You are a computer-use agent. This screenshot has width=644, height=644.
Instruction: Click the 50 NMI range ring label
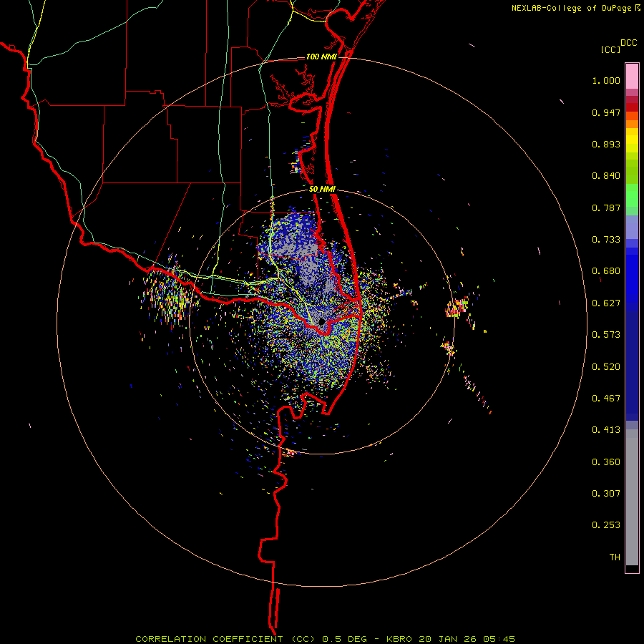coord(323,190)
